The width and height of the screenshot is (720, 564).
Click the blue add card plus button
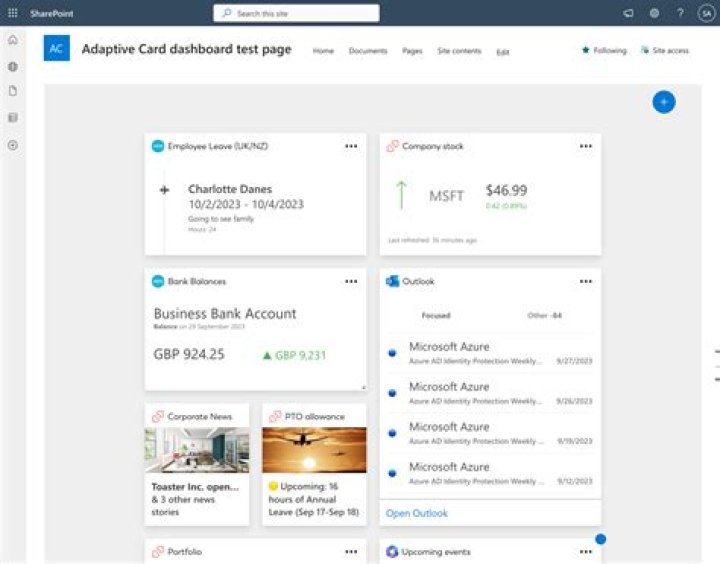tap(664, 102)
